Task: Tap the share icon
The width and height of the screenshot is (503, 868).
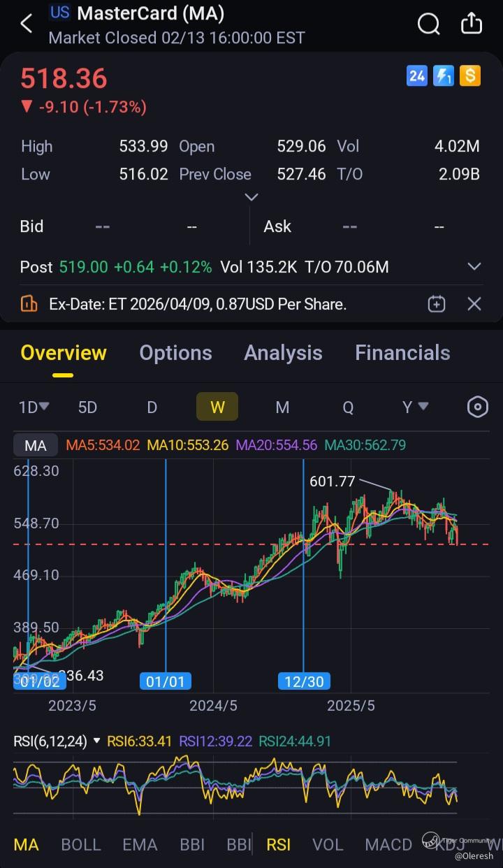Action: point(472,24)
